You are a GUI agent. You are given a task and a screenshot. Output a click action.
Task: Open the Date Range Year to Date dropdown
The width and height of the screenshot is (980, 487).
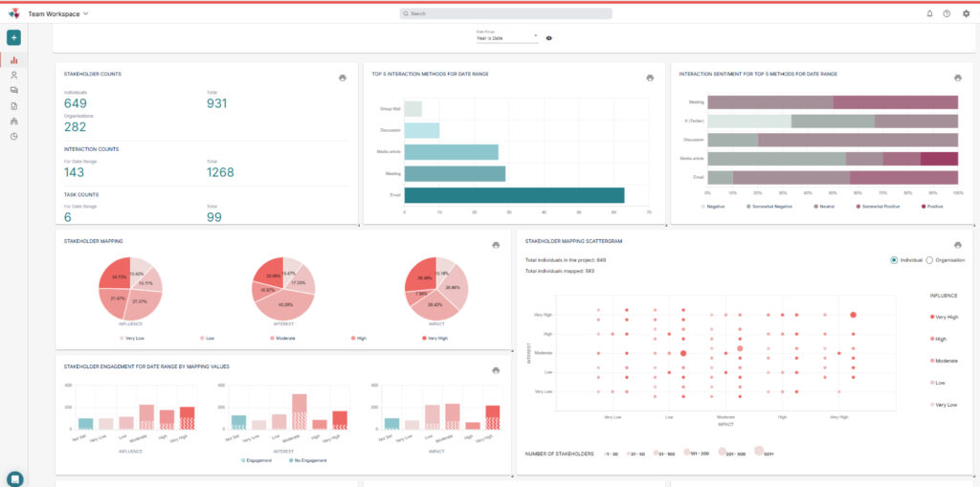coord(507,38)
